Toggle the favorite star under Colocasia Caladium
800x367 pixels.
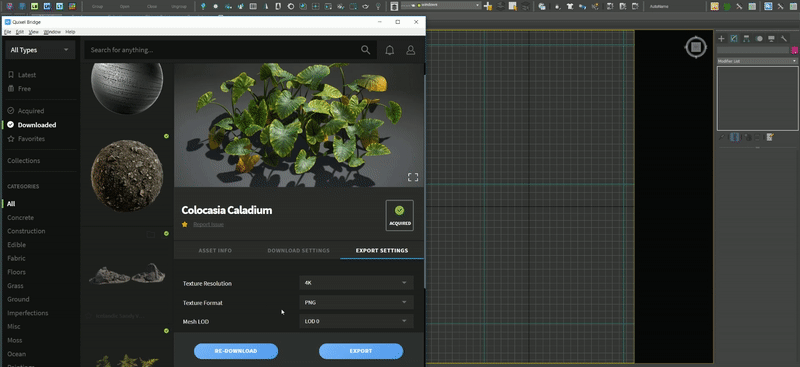tap(185, 224)
